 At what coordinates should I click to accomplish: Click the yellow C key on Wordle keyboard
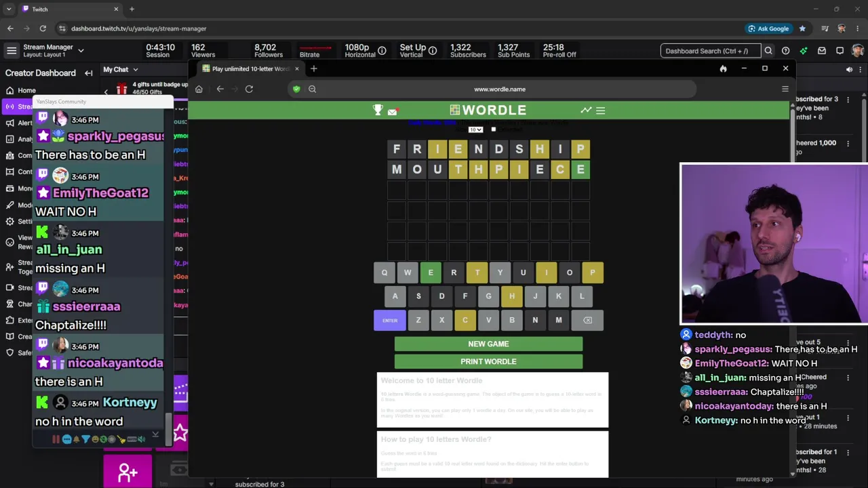pos(465,320)
